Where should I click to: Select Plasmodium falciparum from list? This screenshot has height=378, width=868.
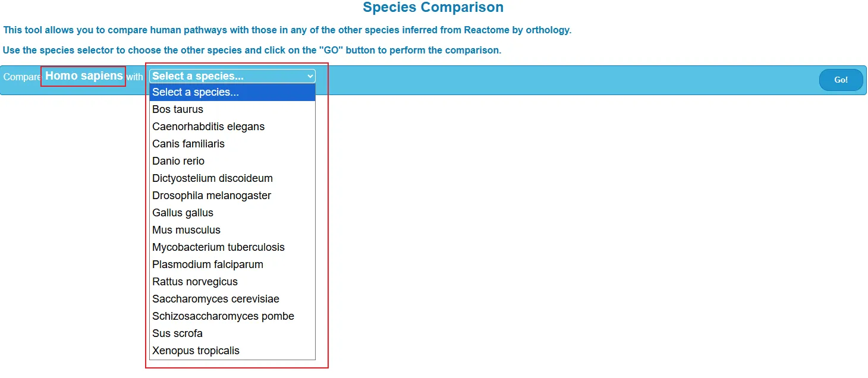coord(207,264)
